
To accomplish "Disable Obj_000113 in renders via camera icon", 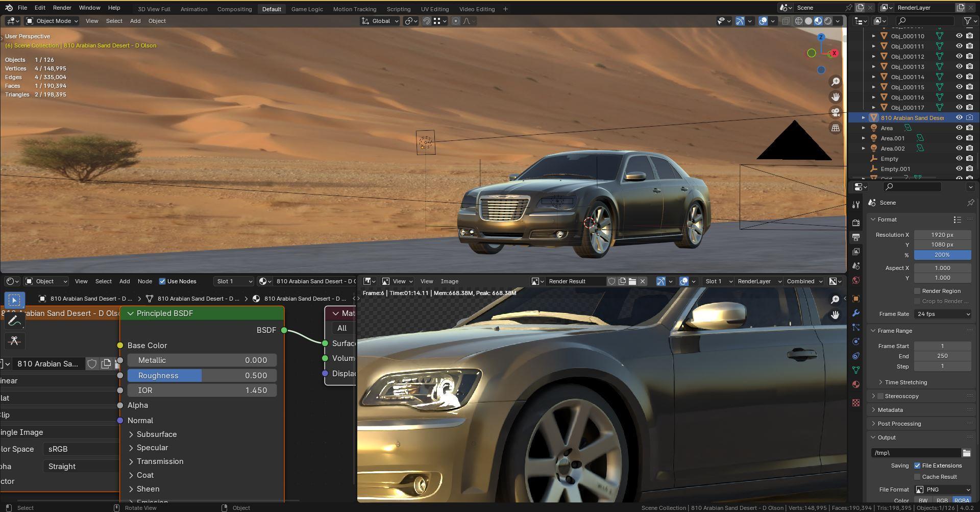I will tap(970, 67).
